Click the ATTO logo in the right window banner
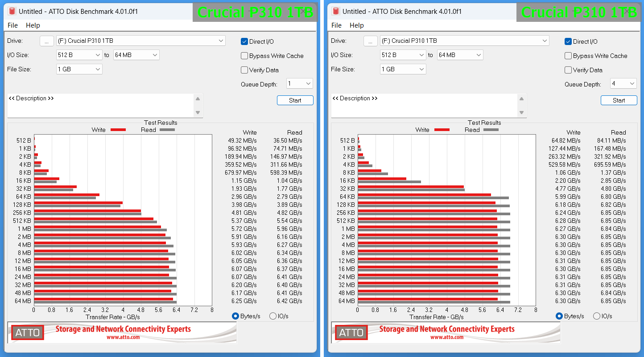Image resolution: width=644 pixels, height=357 pixels. (x=351, y=332)
